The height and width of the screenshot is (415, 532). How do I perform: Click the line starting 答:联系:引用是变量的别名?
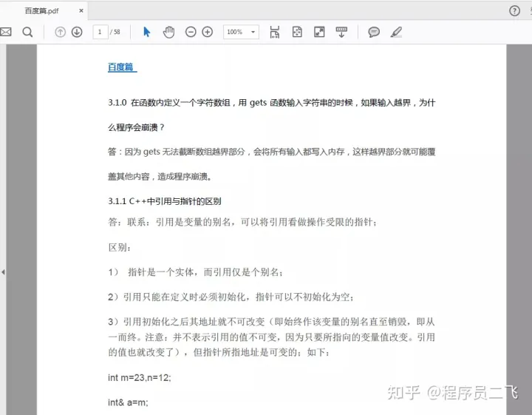point(242,222)
